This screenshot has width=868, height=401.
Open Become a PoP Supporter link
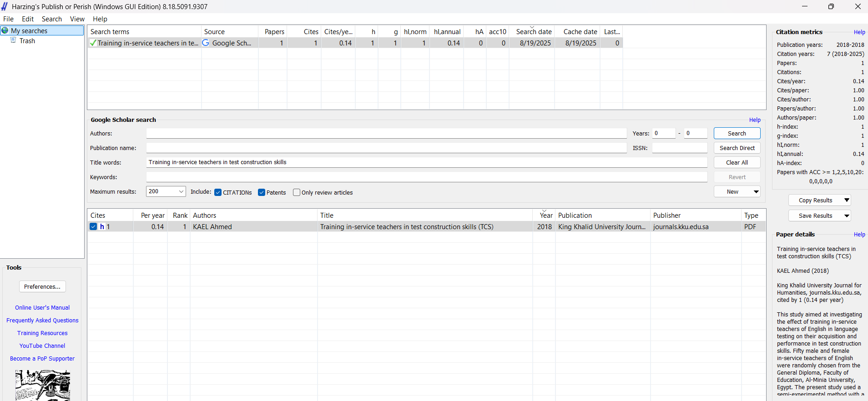(x=42, y=358)
